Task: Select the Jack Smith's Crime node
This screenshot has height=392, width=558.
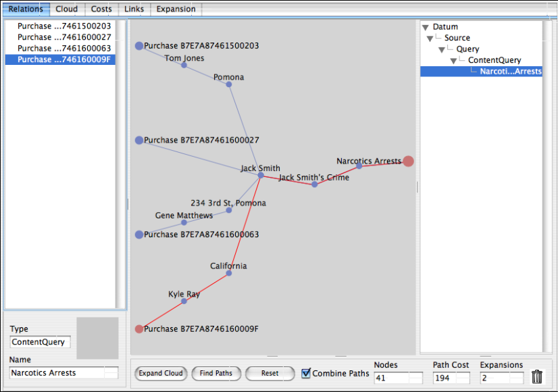Action: pyautogui.click(x=315, y=185)
